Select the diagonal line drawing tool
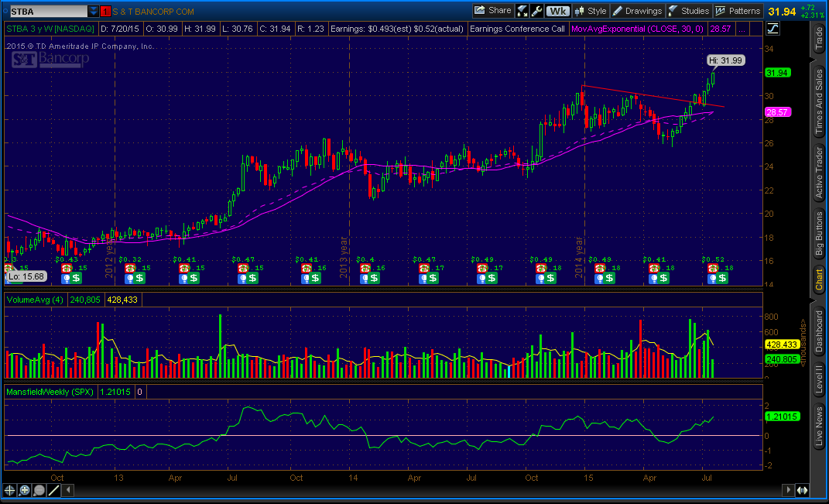 (x=54, y=490)
